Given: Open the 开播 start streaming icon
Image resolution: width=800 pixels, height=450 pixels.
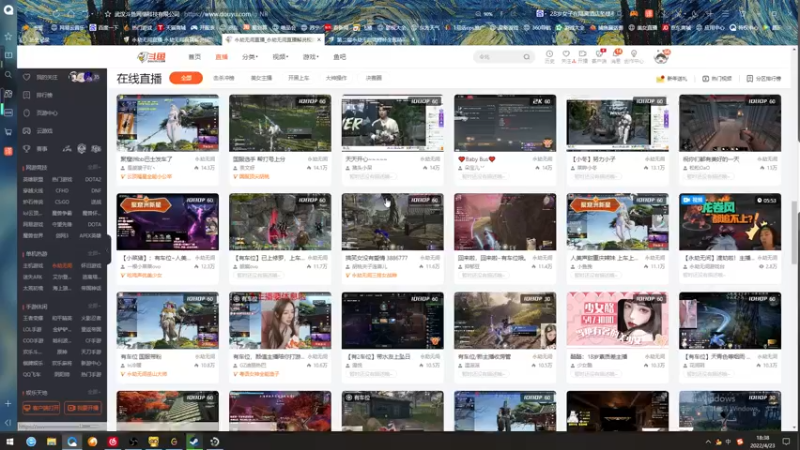Looking at the screenshot, I should coord(582,56).
